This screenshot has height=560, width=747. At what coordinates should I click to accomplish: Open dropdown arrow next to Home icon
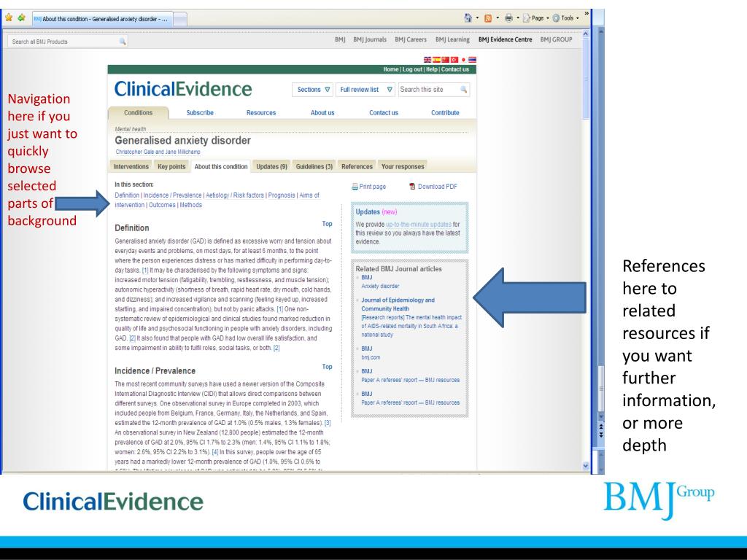pos(477,18)
